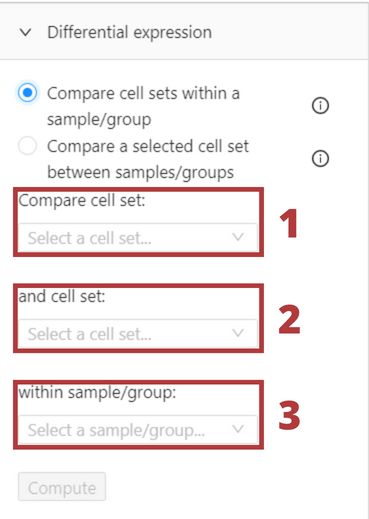Click the 'Compare cell set:' field label
The image size is (369, 519).
82,201
